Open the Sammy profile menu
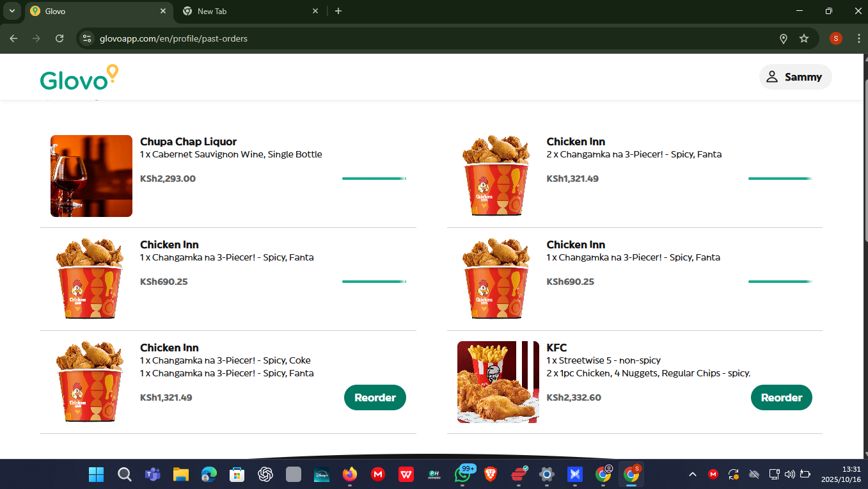The width and height of the screenshot is (868, 489). (795, 77)
